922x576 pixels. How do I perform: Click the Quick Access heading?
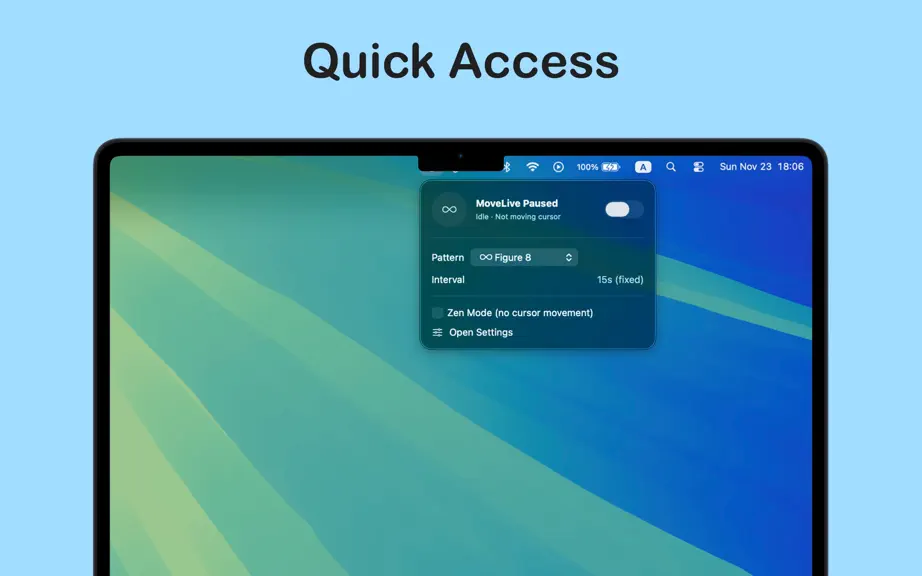point(461,61)
